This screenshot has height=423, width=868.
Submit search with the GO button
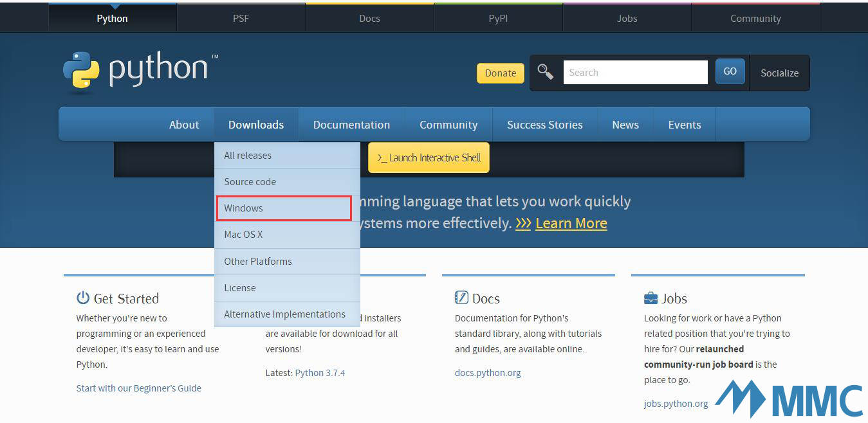pyautogui.click(x=730, y=71)
